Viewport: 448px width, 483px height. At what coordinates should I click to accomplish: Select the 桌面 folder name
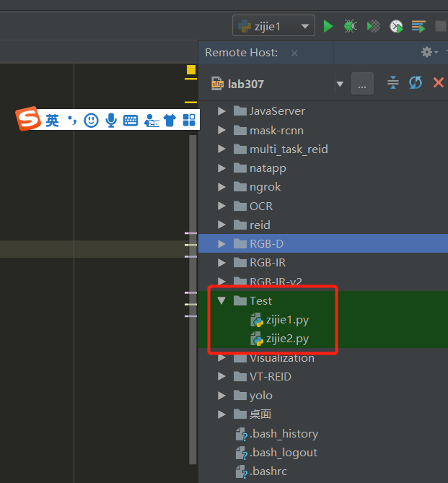pos(260,414)
